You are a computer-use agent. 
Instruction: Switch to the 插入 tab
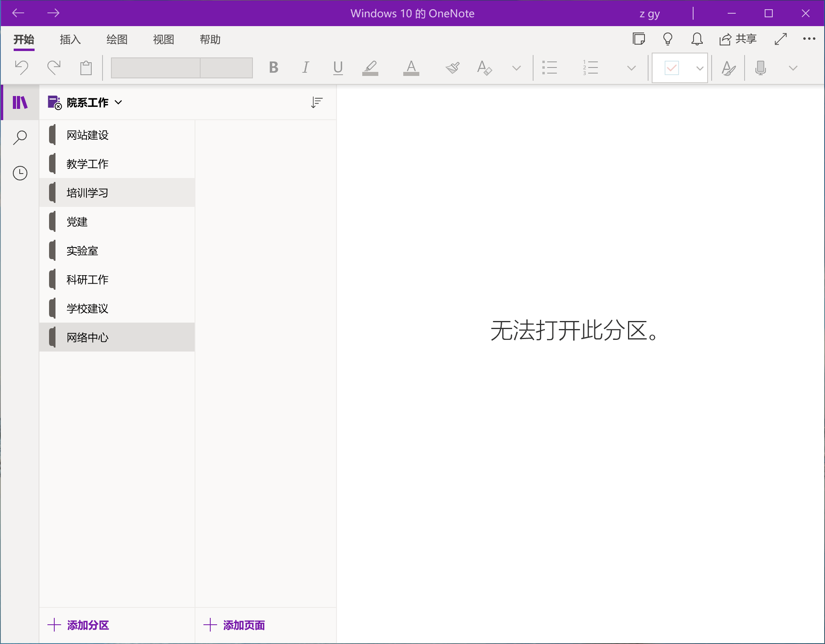70,39
